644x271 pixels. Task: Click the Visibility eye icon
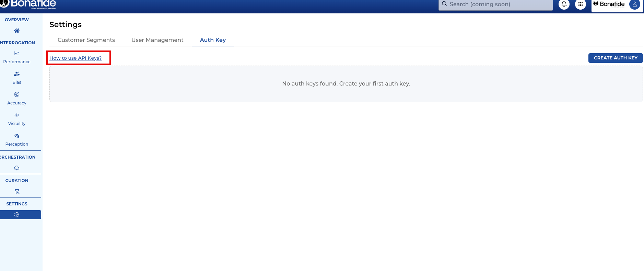[17, 115]
